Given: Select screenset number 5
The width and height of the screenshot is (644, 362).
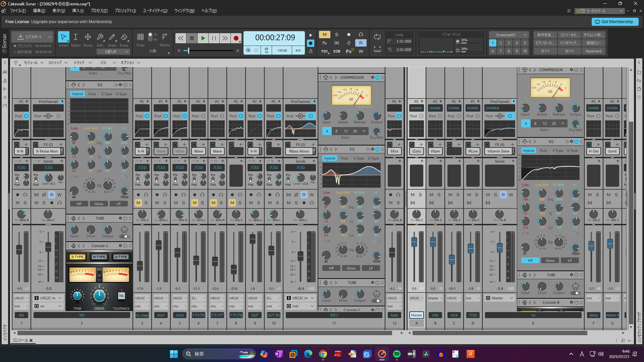Looking at the screenshot, I should [x=525, y=43].
